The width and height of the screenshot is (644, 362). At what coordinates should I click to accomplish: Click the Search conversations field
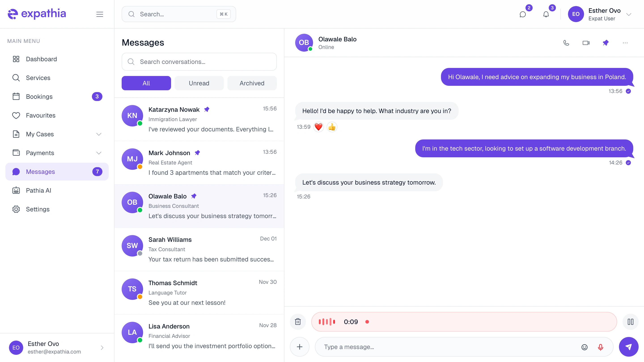[199, 62]
